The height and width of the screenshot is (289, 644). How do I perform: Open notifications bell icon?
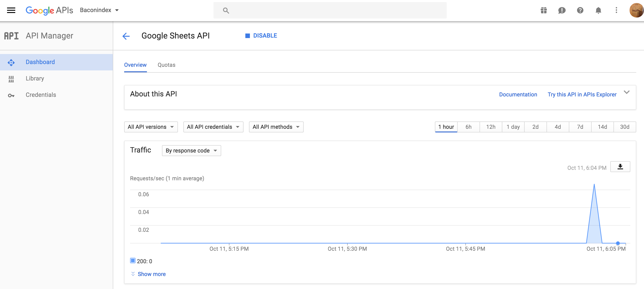(598, 10)
